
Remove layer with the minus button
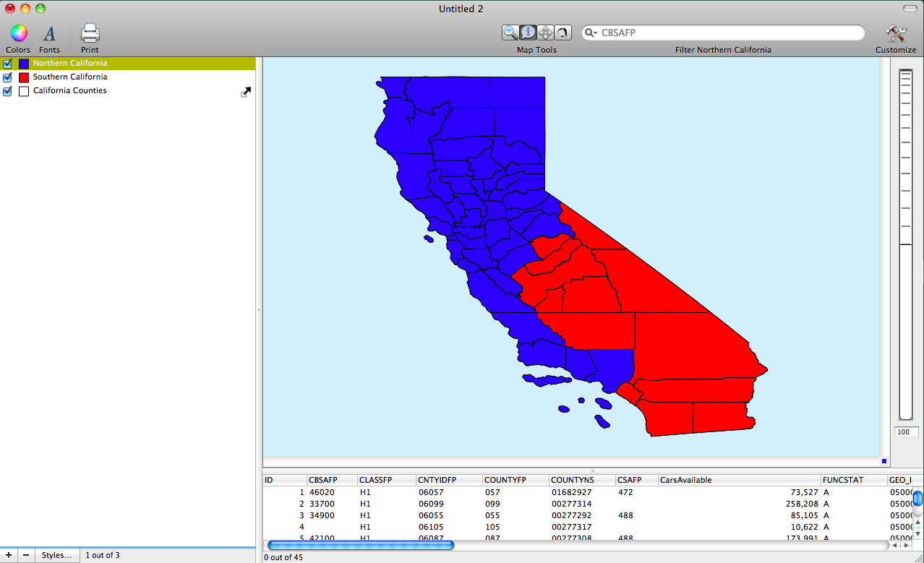click(26, 555)
